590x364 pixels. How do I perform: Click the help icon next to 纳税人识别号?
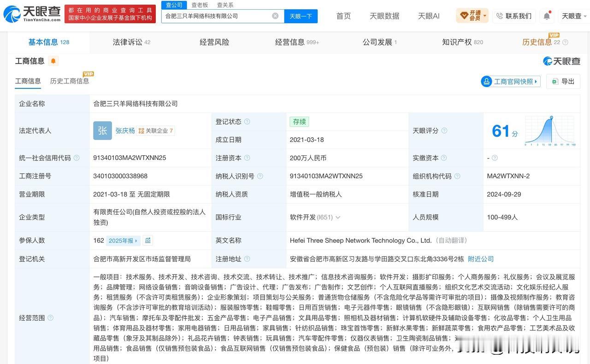pyautogui.click(x=260, y=176)
